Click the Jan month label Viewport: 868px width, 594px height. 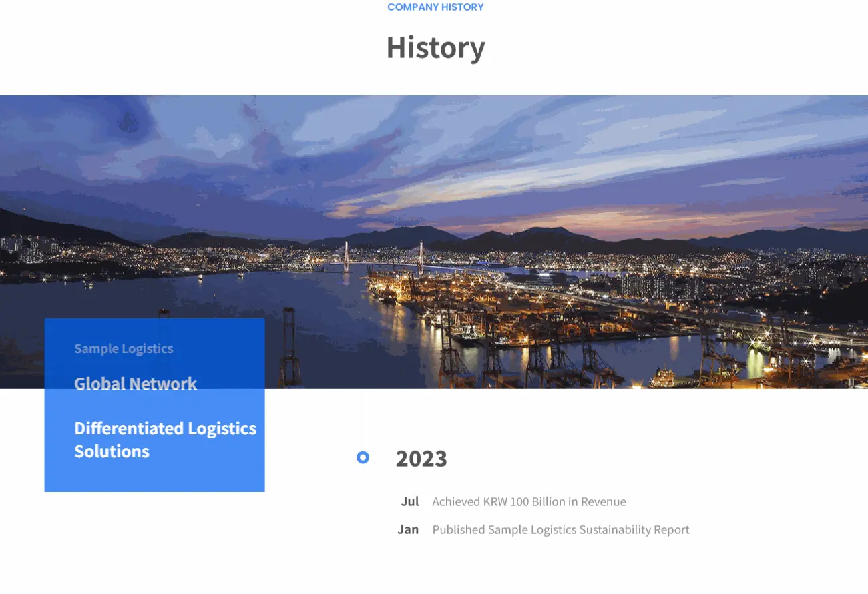tap(408, 529)
